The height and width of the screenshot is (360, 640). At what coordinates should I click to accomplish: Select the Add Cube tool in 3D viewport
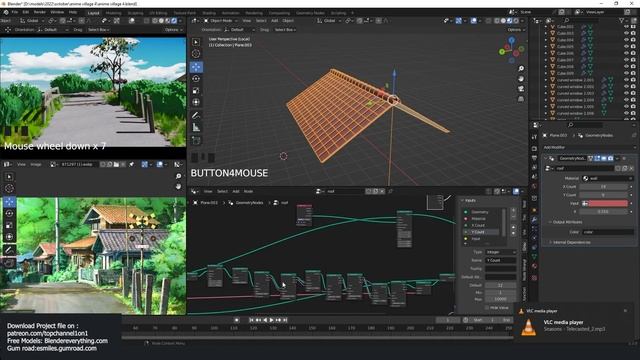click(196, 141)
